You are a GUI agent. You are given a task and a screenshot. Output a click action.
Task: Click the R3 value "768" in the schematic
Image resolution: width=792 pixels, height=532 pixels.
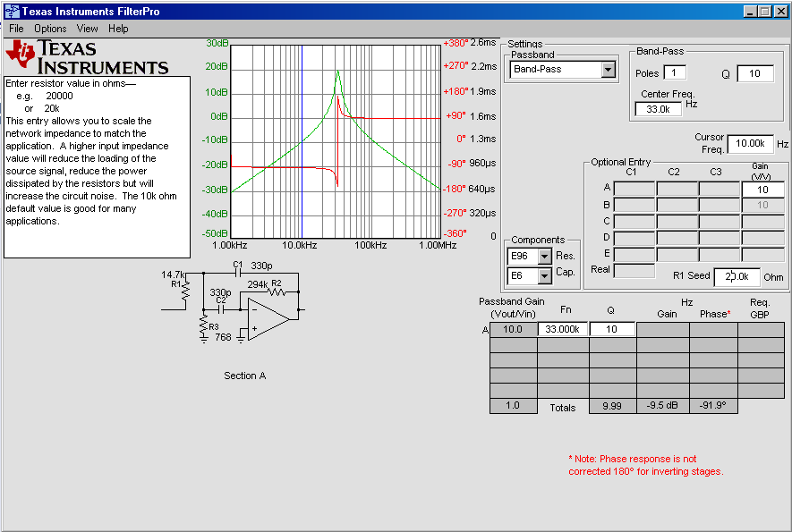223,337
